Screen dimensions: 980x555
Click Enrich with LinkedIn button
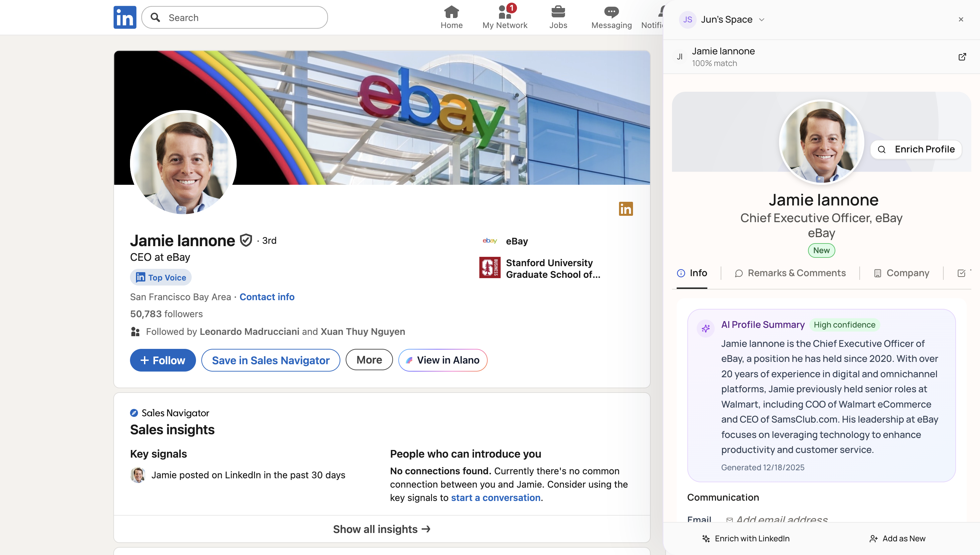745,538
